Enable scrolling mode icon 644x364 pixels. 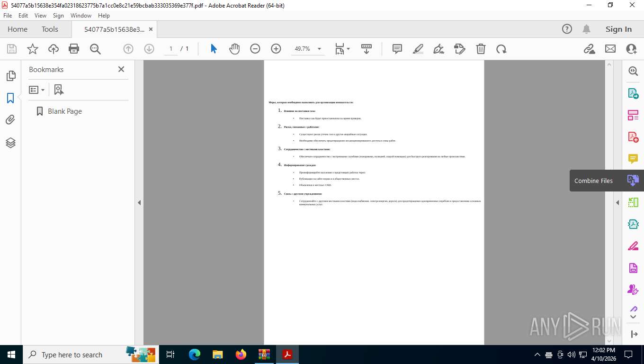pyautogui.click(x=367, y=49)
